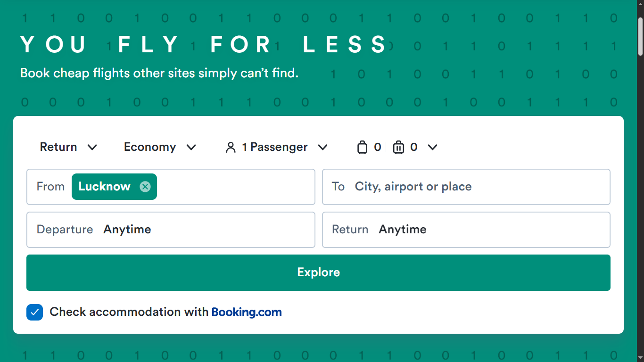This screenshot has width=644, height=362.
Task: Click the checked suitcase icon
Action: (398, 148)
